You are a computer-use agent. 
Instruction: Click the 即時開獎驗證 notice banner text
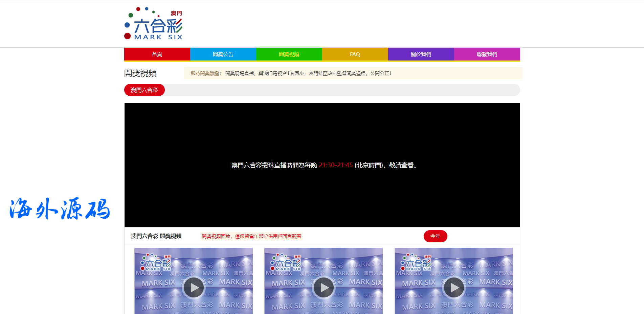[x=291, y=73]
